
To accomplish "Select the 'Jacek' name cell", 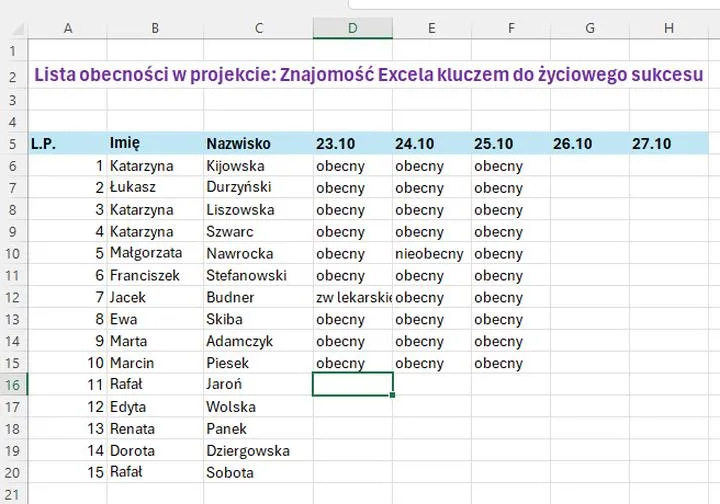I will pyautogui.click(x=155, y=297).
